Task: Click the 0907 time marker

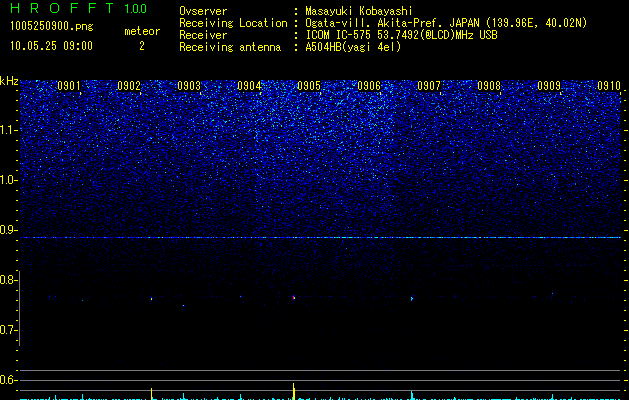Action: [429, 85]
